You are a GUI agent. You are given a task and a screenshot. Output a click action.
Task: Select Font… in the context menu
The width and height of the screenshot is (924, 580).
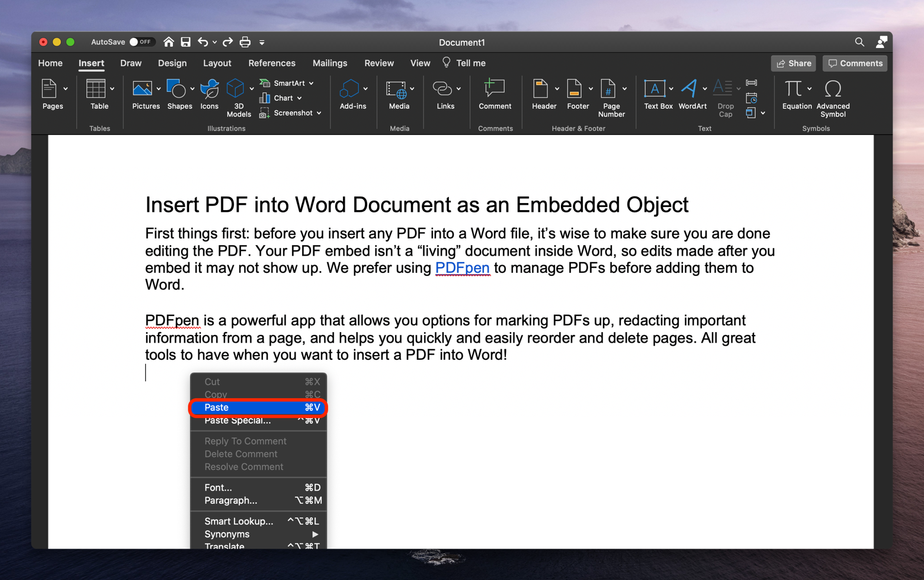[x=218, y=488]
